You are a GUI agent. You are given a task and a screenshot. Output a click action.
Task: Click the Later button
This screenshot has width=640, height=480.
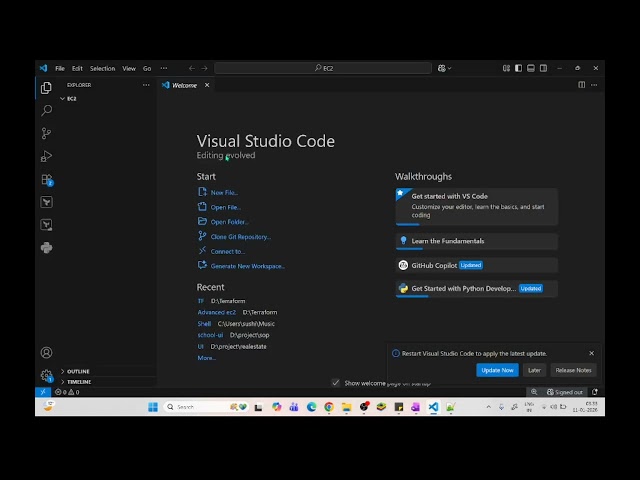pos(534,370)
